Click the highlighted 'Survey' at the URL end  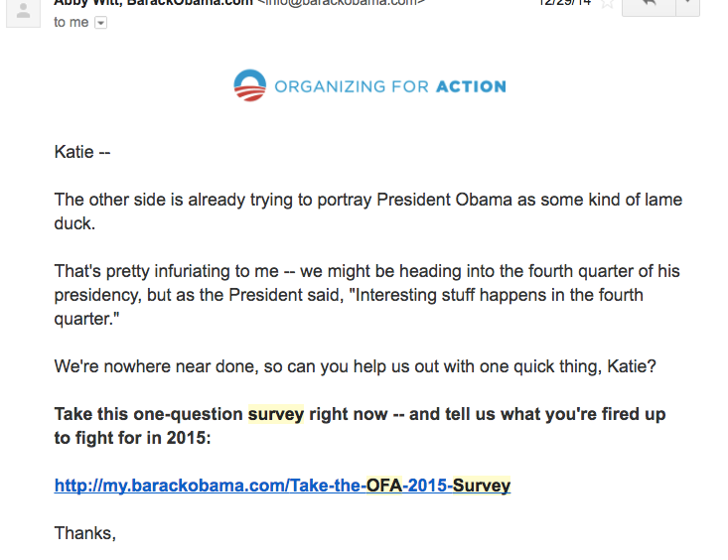(x=482, y=486)
